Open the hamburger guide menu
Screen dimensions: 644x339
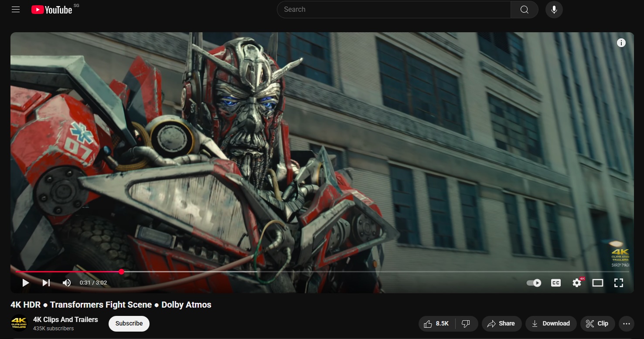[x=16, y=10]
